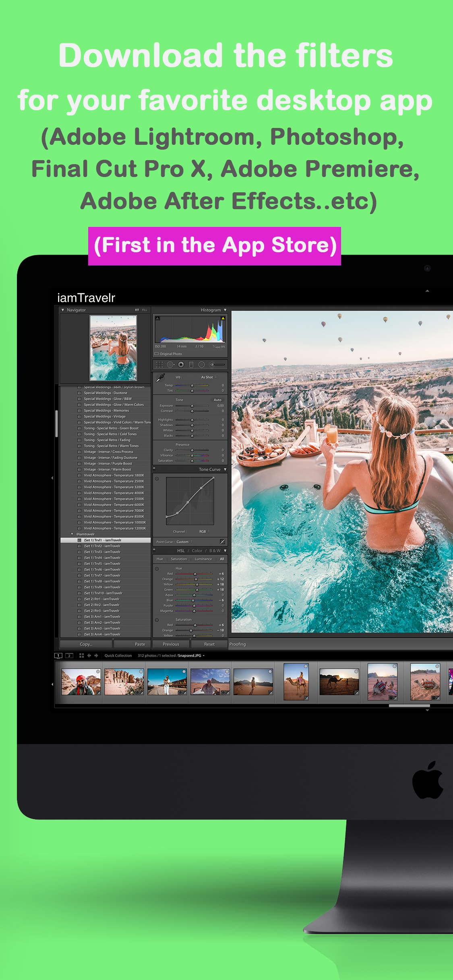Collapse the @iamtravelr preset folder
Screen dimensions: 453x980
(72, 534)
